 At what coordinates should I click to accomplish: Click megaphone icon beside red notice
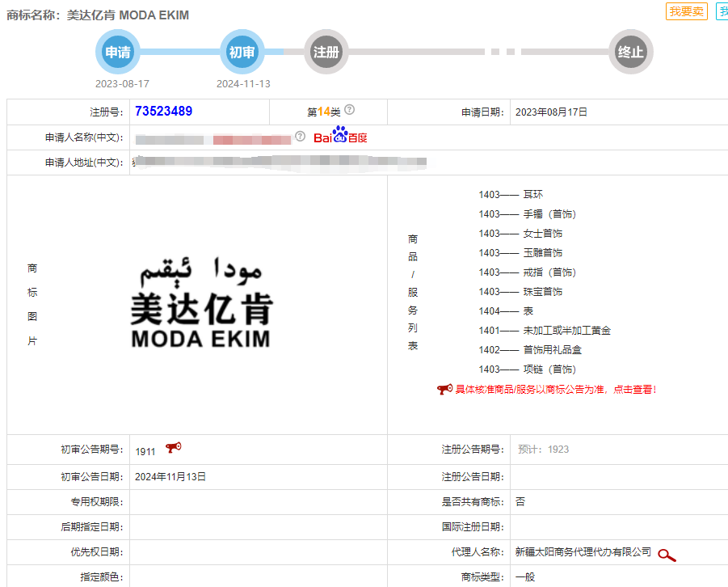[x=444, y=389]
